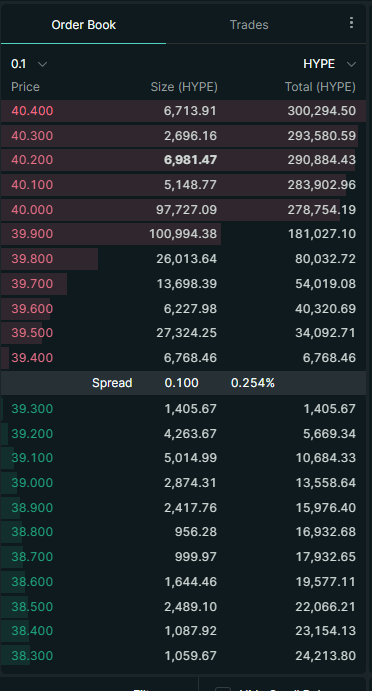Image resolution: width=372 pixels, height=691 pixels.
Task: Open the 0.1 price grouping dropdown
Action: [x=29, y=64]
